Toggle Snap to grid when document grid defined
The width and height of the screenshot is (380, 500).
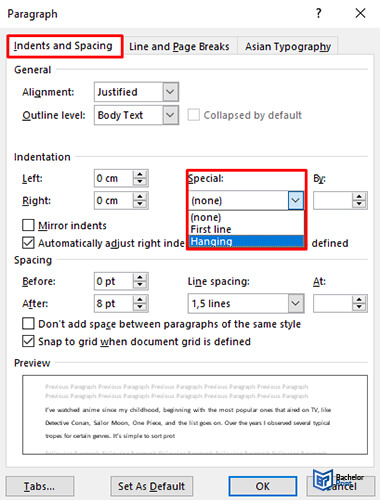[x=28, y=341]
